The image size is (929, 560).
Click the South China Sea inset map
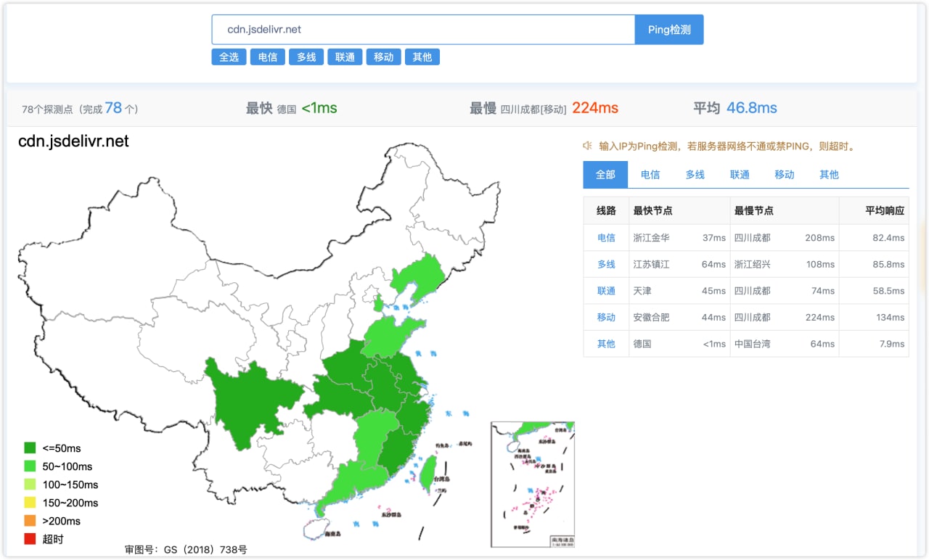(x=532, y=484)
